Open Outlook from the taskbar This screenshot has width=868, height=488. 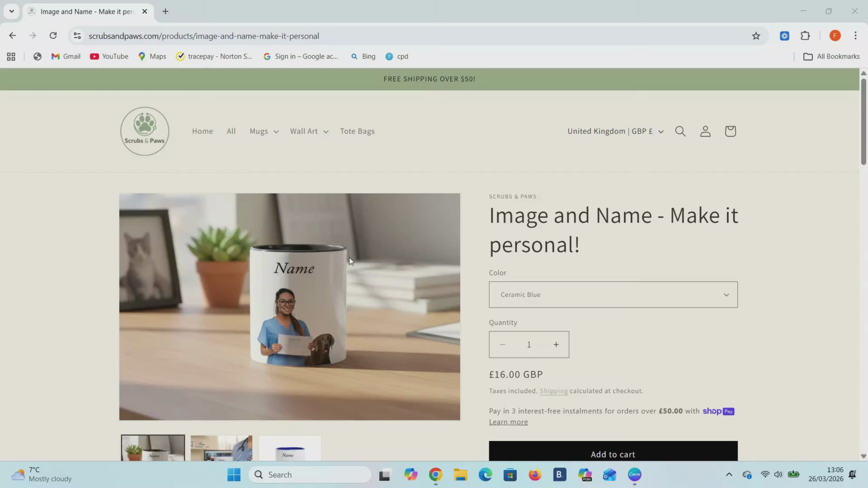[610, 475]
